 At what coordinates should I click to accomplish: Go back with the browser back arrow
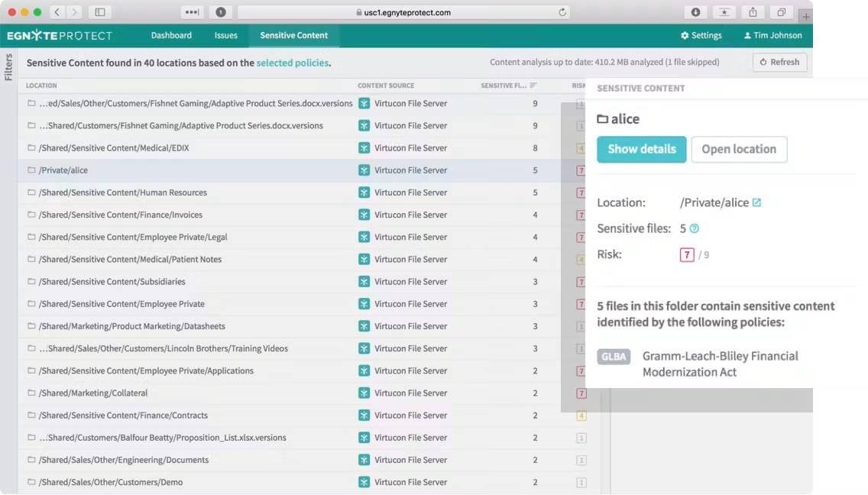(57, 11)
